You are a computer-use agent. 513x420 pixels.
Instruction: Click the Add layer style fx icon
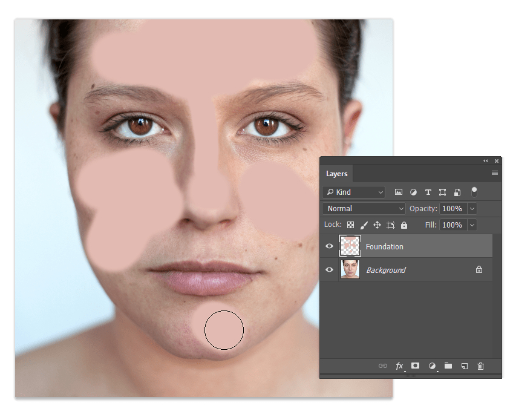tap(399, 366)
